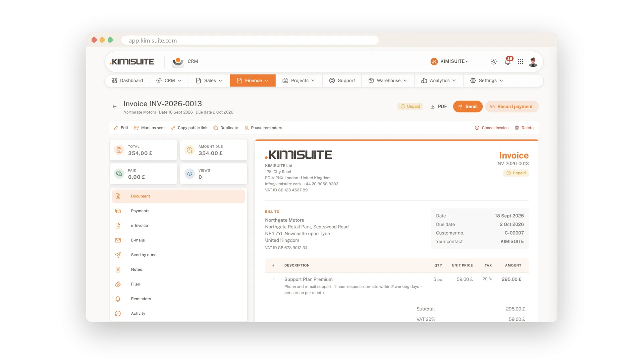This screenshot has height=362, width=644.
Task: Click the KIMISUITE logo in header
Action: (132, 62)
